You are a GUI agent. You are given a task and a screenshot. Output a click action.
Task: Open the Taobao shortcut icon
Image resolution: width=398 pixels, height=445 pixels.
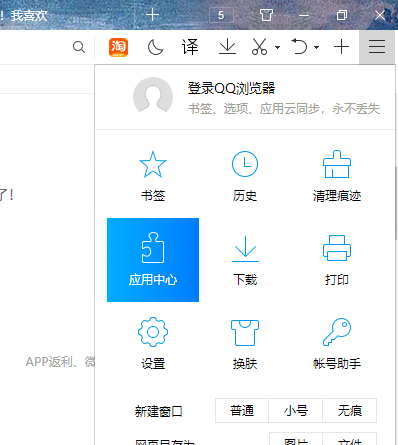pyautogui.click(x=118, y=47)
